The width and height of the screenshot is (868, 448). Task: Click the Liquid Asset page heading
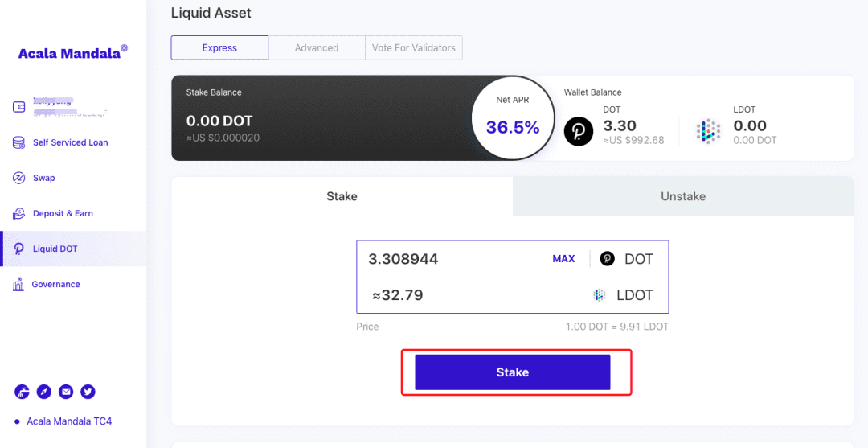pos(211,13)
